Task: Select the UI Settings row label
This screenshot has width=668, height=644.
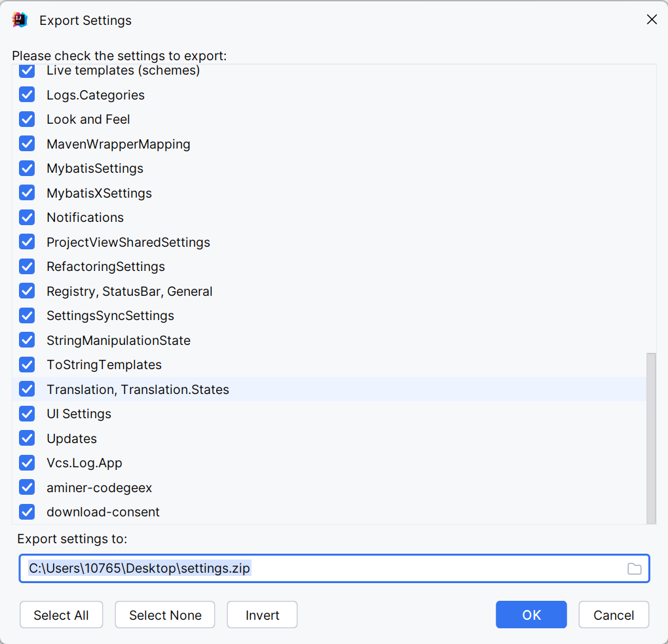Action: point(79,414)
